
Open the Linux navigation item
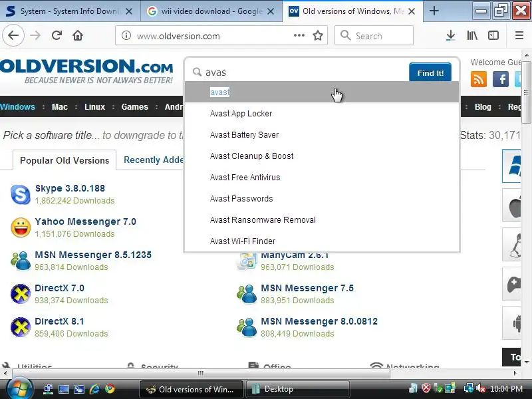click(x=94, y=107)
